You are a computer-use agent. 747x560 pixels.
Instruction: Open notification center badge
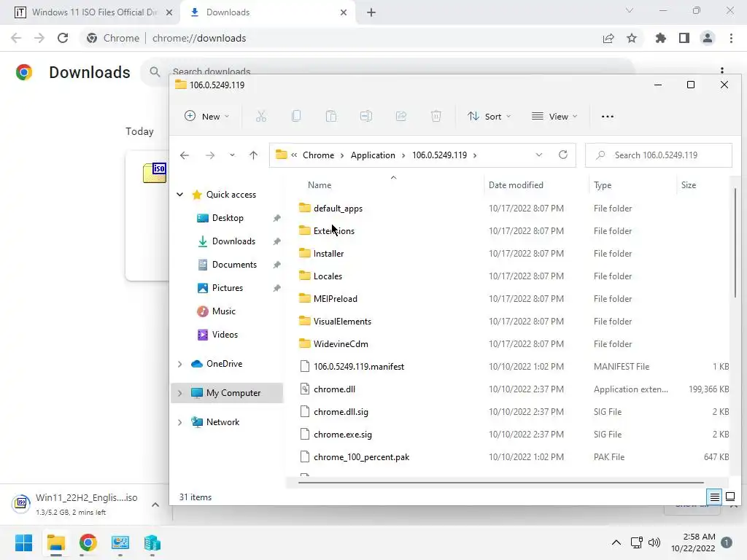tap(727, 542)
